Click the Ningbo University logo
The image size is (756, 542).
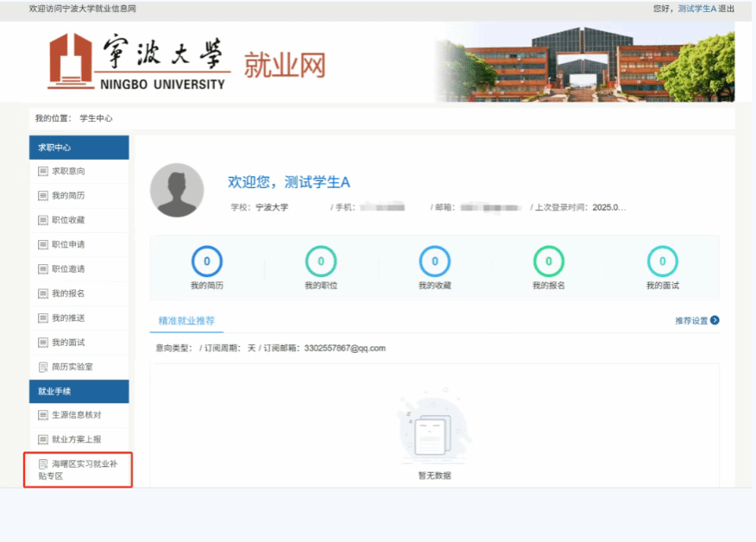pyautogui.click(x=139, y=62)
